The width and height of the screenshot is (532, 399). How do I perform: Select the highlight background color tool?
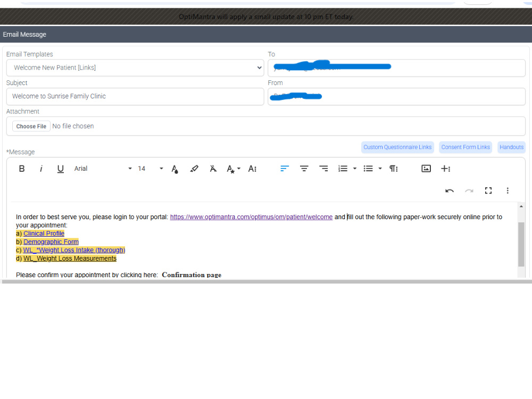click(194, 169)
